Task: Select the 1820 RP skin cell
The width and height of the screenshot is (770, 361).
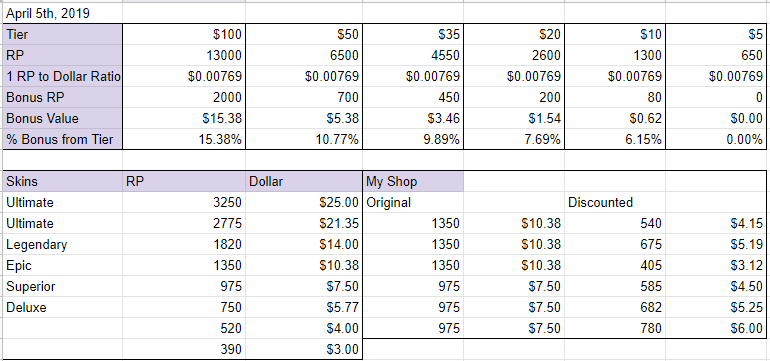Action: (x=184, y=245)
